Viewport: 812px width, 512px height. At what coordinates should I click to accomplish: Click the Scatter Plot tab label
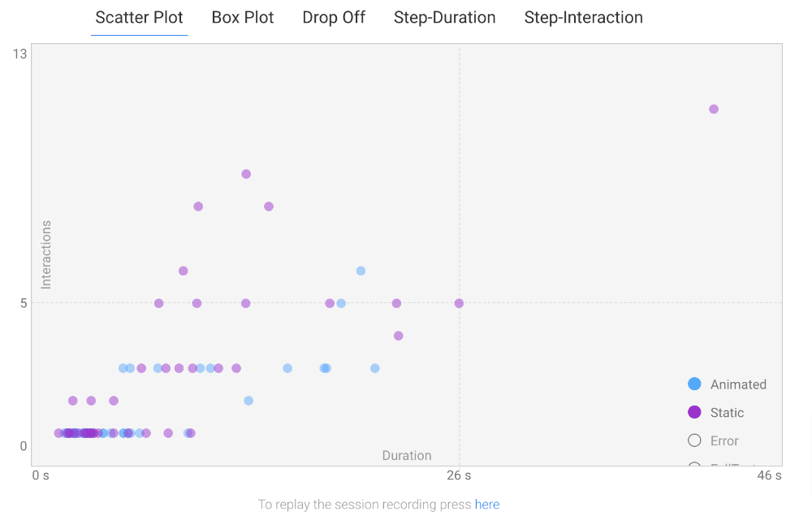point(139,17)
